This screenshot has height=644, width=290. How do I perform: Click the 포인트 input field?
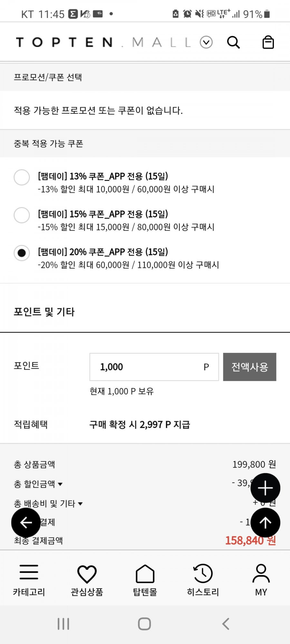(x=154, y=367)
